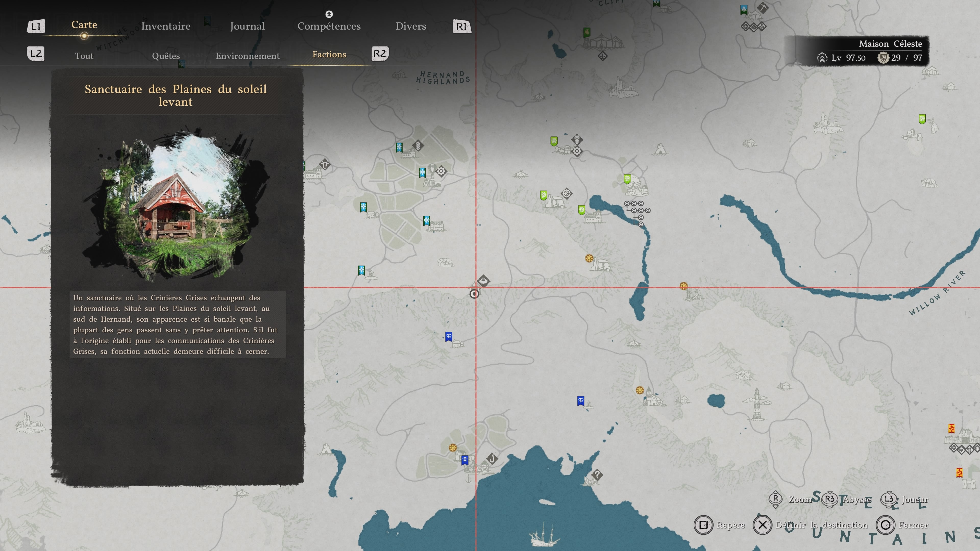Switch to the Inventaire tab
The image size is (980, 551).
point(166,26)
